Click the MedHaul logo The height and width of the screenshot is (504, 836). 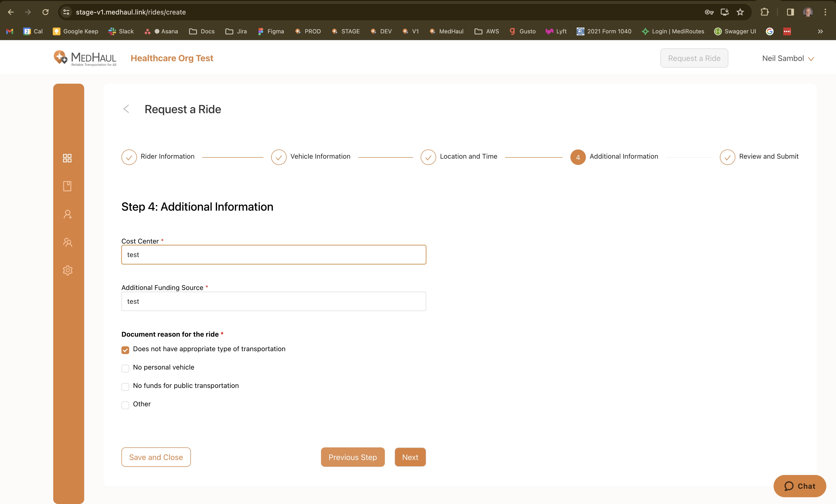85,58
